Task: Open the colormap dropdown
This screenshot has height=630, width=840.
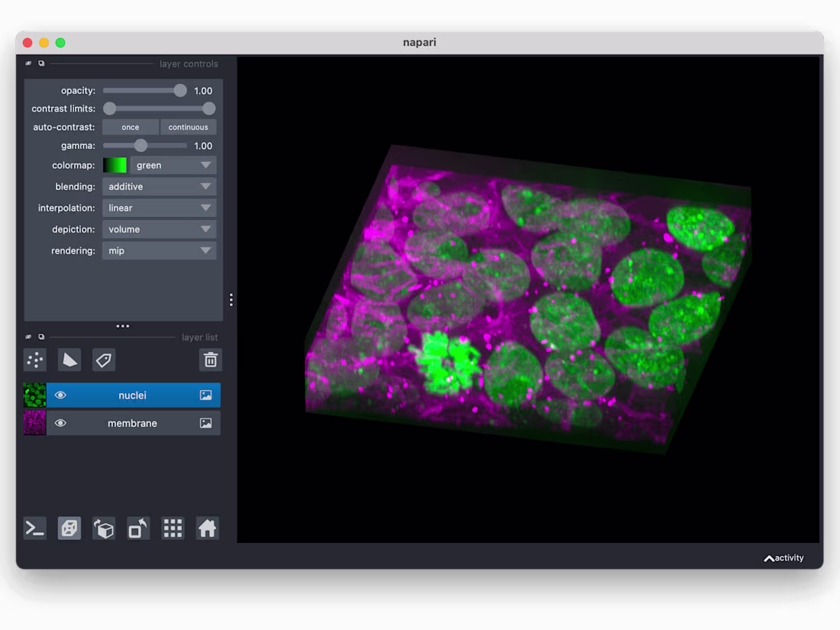Action: pos(173,165)
